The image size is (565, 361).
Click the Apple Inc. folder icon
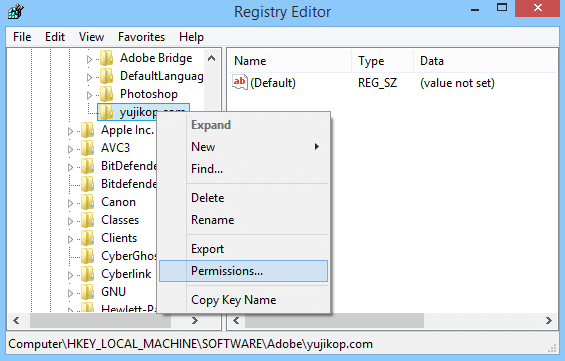[x=88, y=130]
